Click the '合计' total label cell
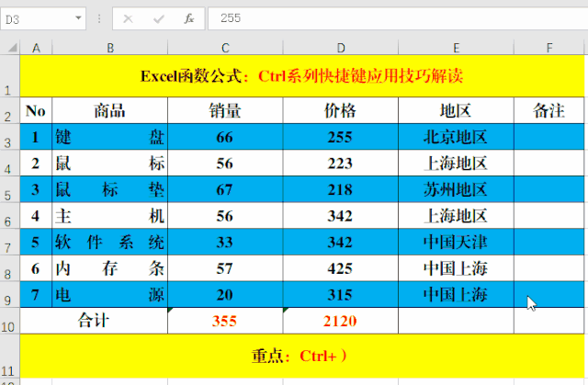The width and height of the screenshot is (588, 385). (94, 321)
